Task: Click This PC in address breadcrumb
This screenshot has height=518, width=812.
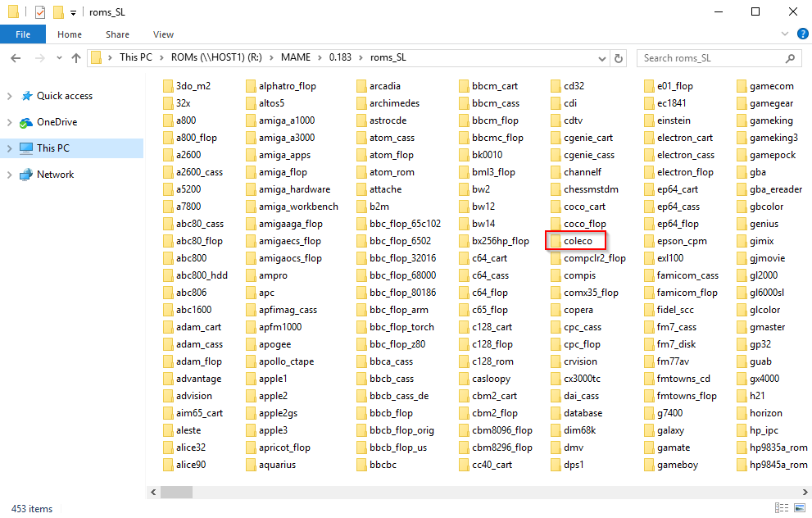Action: (136, 57)
